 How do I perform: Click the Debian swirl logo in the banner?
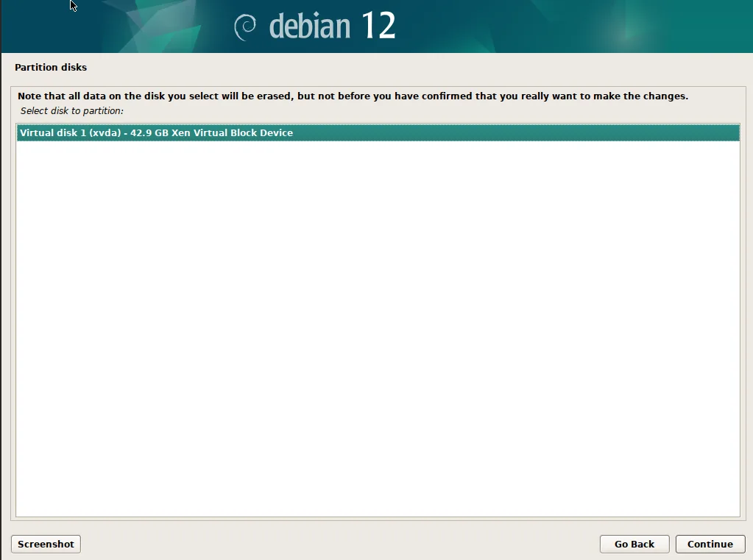click(245, 27)
